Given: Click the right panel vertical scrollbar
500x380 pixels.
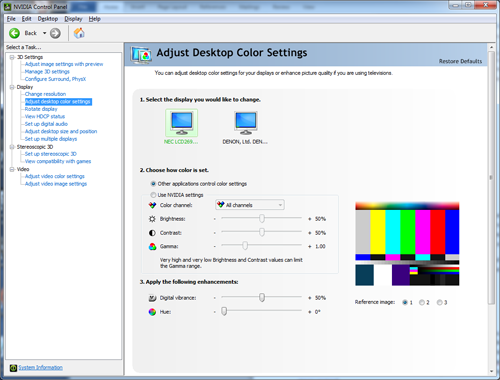Looking at the screenshot, I should tap(491, 177).
